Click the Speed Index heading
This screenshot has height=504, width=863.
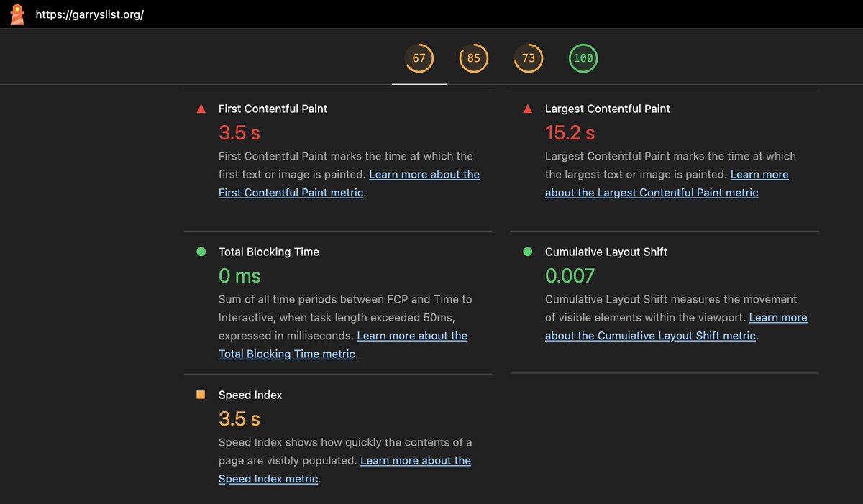250,395
